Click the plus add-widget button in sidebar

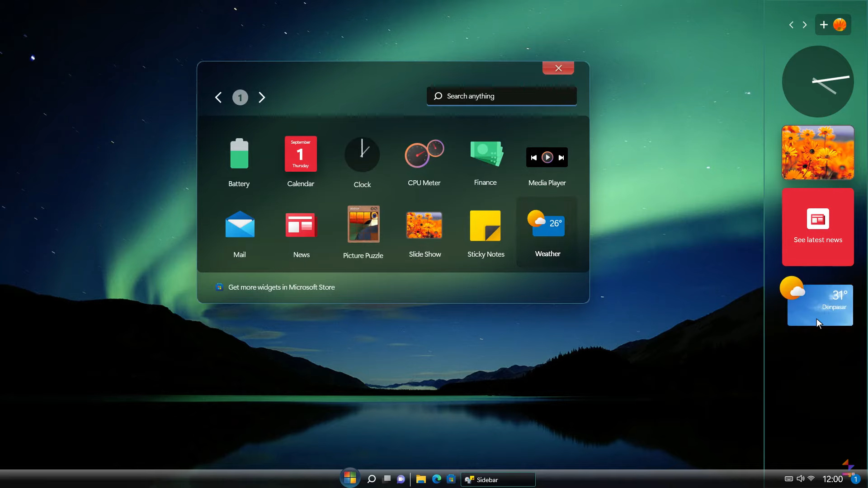pyautogui.click(x=824, y=25)
